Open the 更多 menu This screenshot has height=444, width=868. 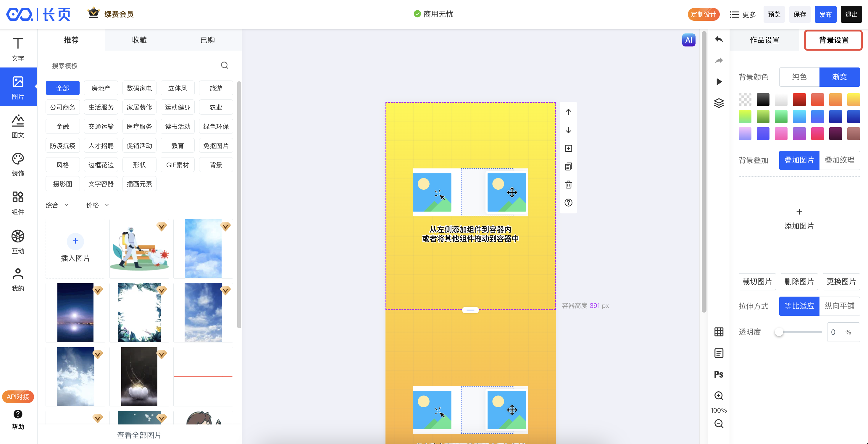pyautogui.click(x=743, y=15)
